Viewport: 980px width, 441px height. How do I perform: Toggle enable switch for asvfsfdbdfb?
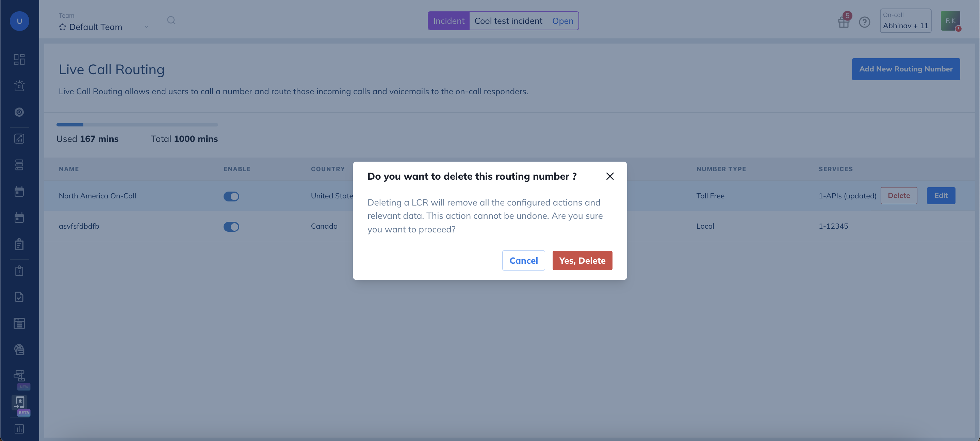coord(231,227)
